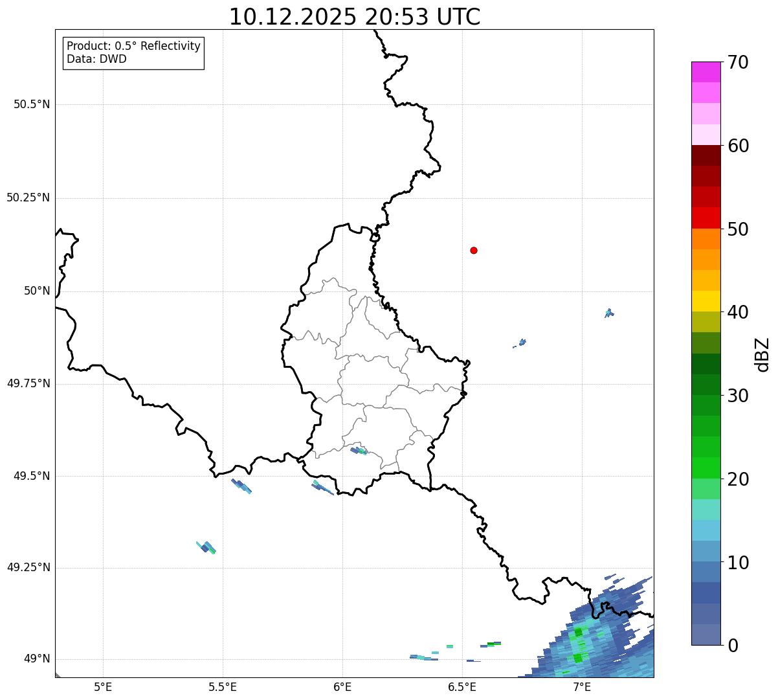Click the bright red colorbar swatch above 50
The width and height of the screenshot is (778, 700).
706,218
